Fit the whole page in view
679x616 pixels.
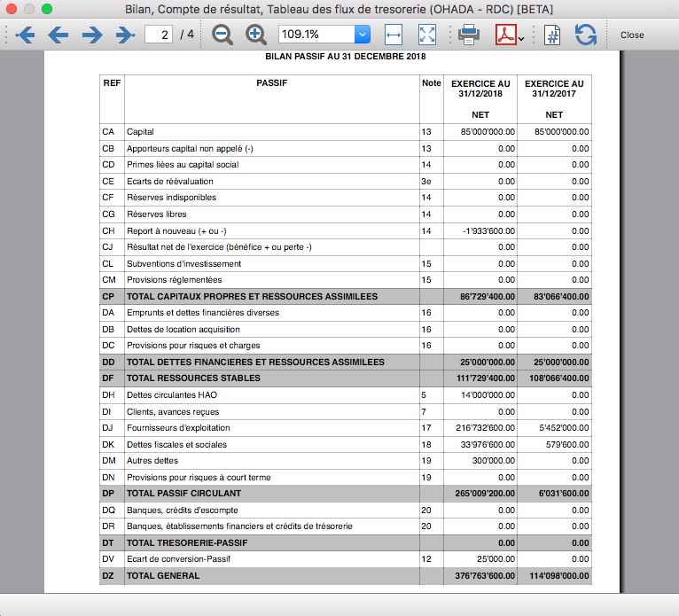coord(427,35)
